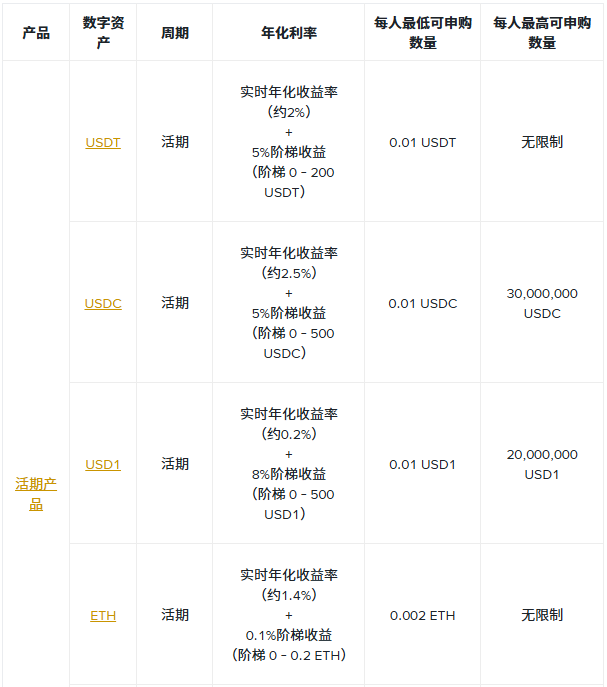Open the USD1 asset link

click(103, 464)
